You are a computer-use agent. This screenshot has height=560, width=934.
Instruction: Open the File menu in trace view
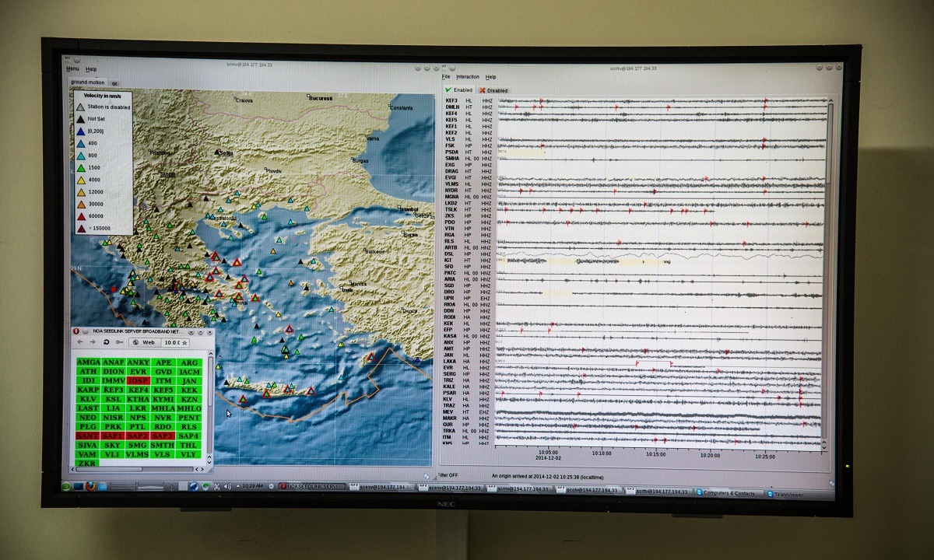[446, 77]
